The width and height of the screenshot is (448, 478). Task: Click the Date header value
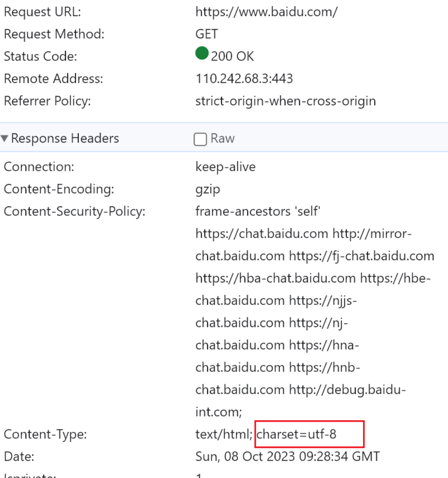287,457
